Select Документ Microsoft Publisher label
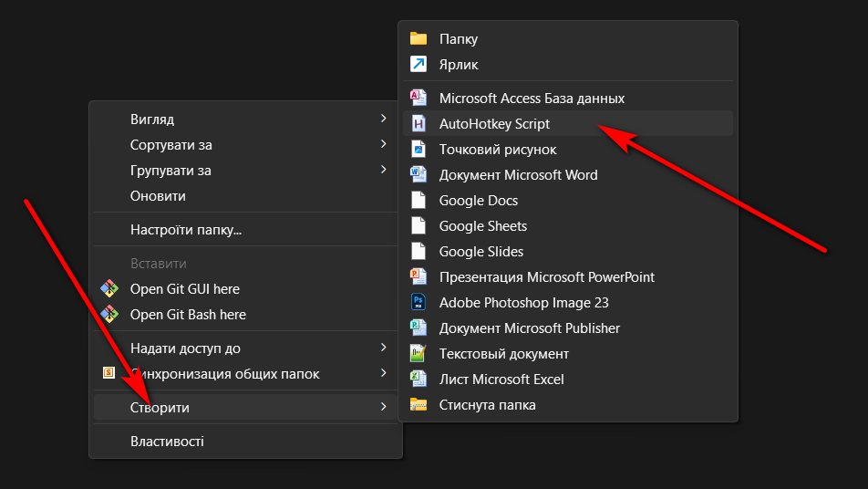Screen dimensions: 868x489 (529, 328)
